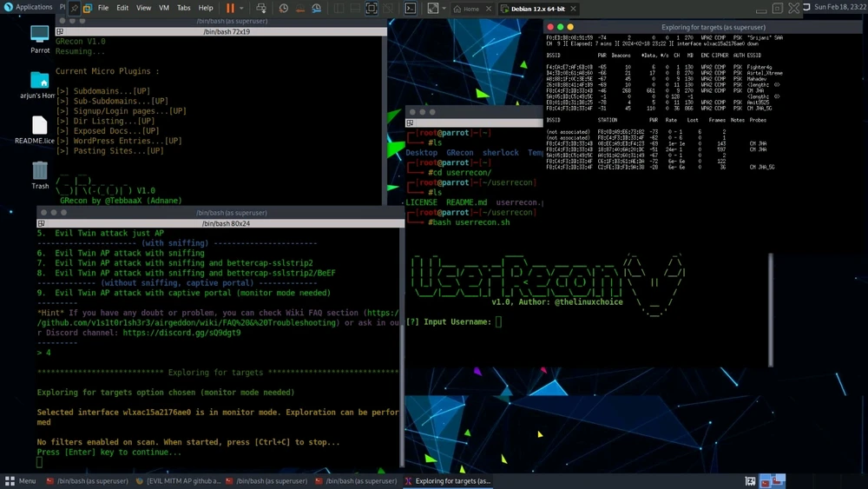Close the Home tab

tap(488, 9)
